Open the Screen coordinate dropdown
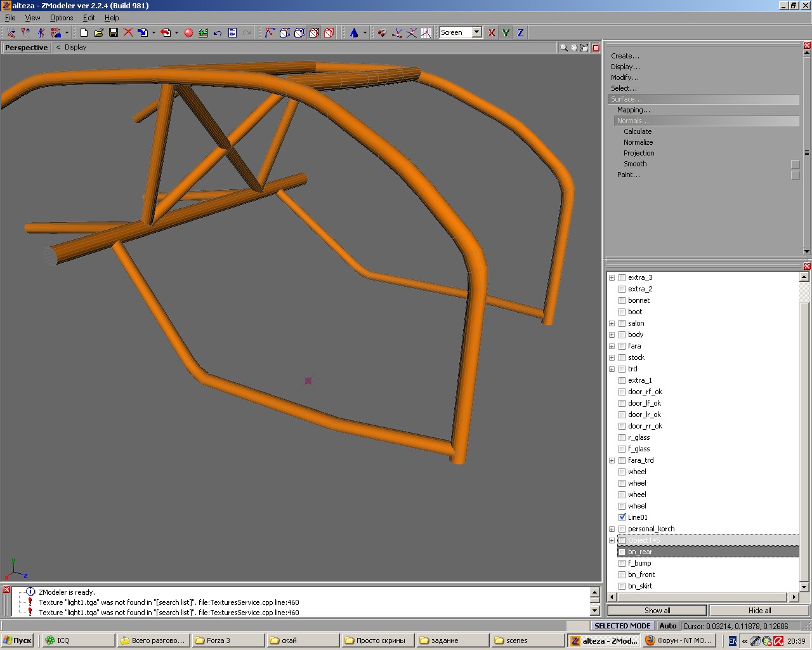812x650 pixels. click(x=476, y=32)
